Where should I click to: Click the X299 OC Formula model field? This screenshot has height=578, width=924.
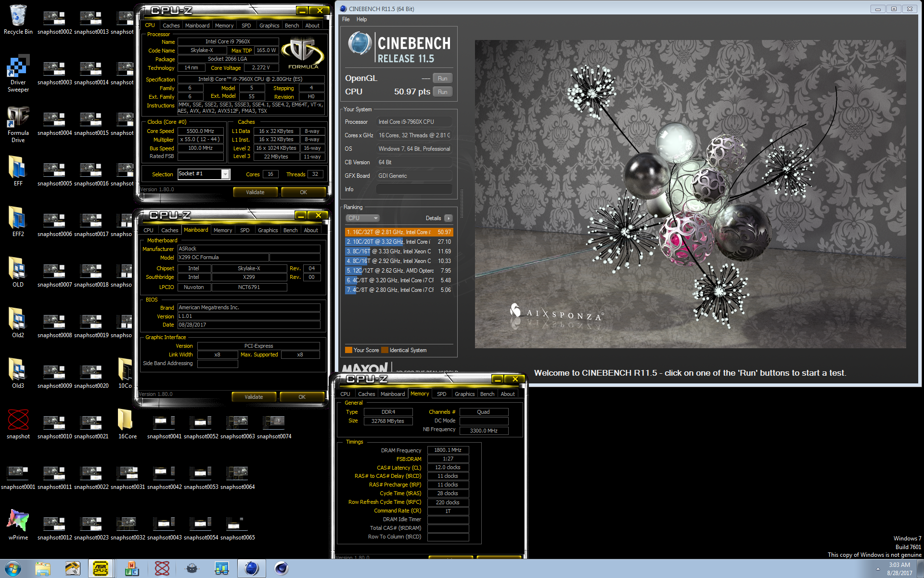(x=223, y=258)
